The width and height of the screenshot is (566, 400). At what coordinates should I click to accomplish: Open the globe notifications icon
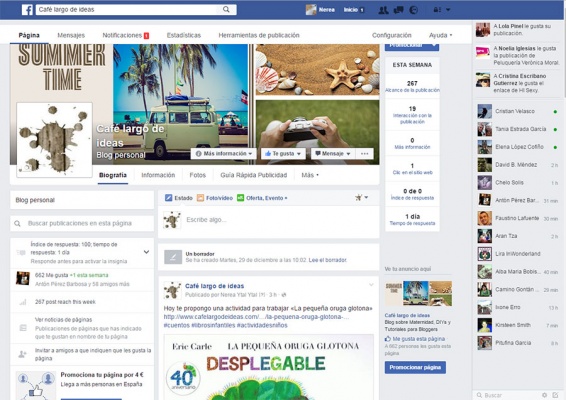pos(414,10)
